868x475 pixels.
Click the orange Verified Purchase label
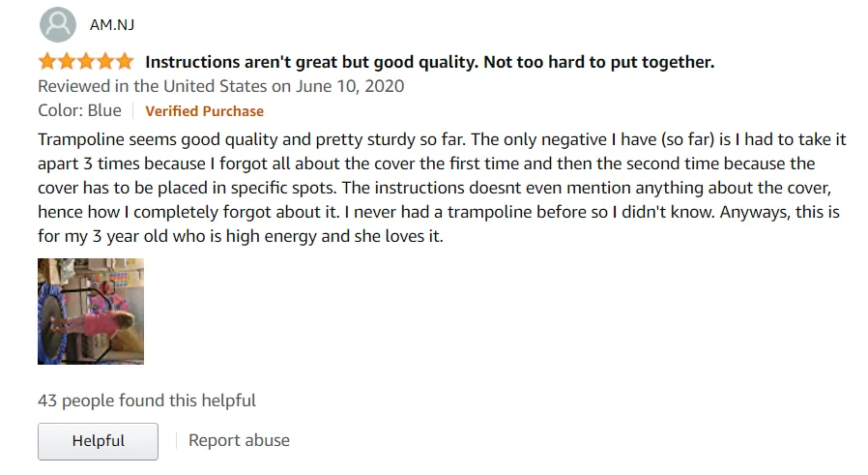coord(204,111)
